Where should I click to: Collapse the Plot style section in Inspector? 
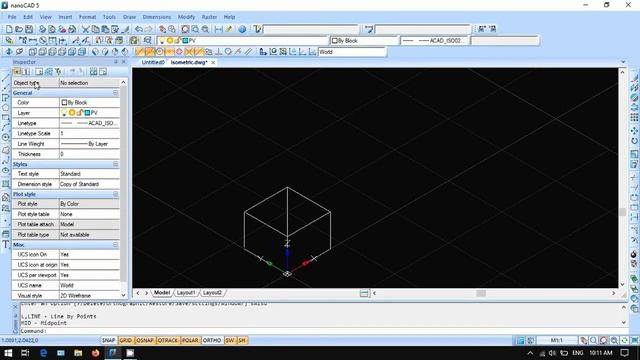pyautogui.click(x=116, y=194)
